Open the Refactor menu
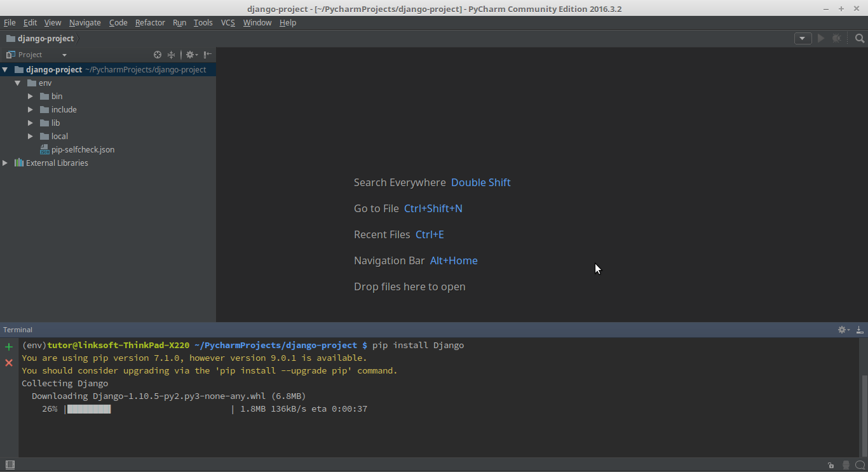Screen dimensions: 868x472 (x=150, y=22)
